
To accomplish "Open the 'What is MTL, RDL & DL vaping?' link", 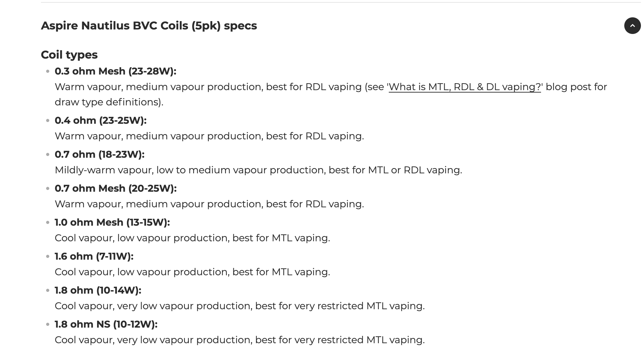I will (x=465, y=87).
